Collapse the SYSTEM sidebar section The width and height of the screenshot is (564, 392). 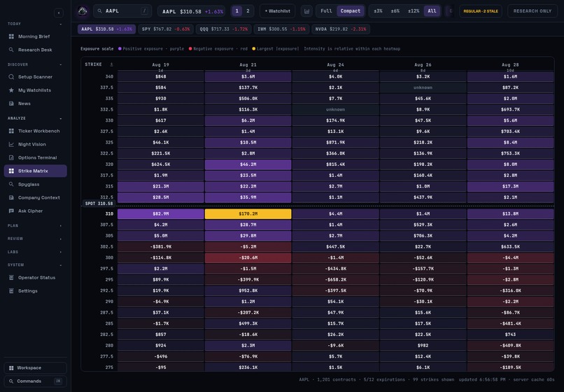[35, 265]
